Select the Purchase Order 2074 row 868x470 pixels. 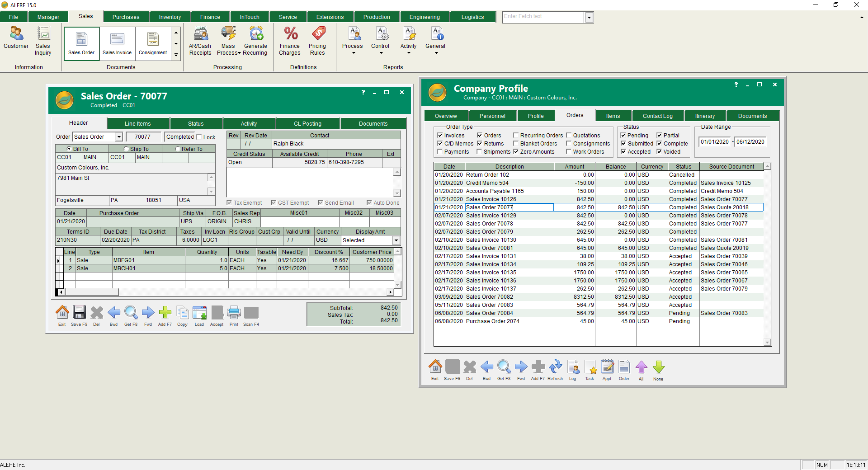coord(492,321)
